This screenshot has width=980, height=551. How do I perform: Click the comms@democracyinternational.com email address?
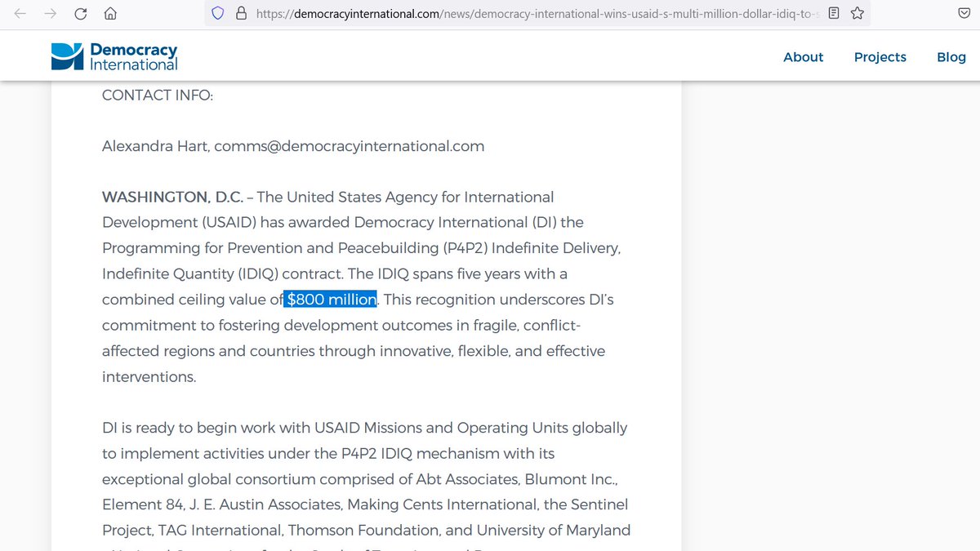(350, 146)
